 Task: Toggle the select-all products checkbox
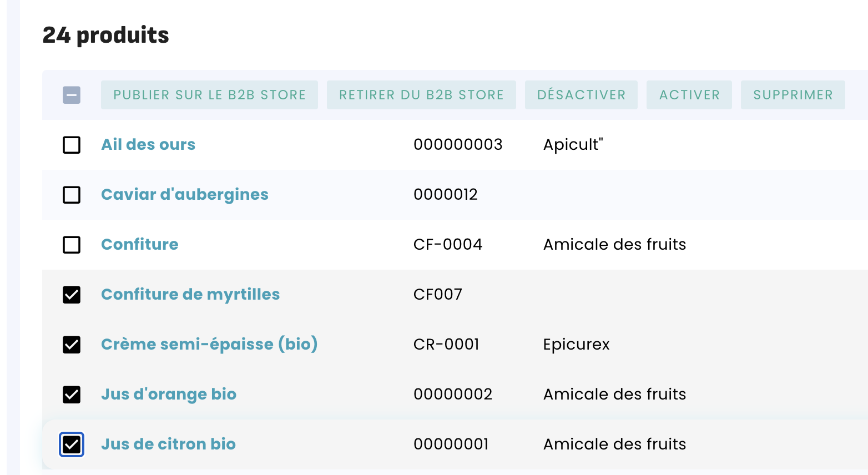pos(72,95)
